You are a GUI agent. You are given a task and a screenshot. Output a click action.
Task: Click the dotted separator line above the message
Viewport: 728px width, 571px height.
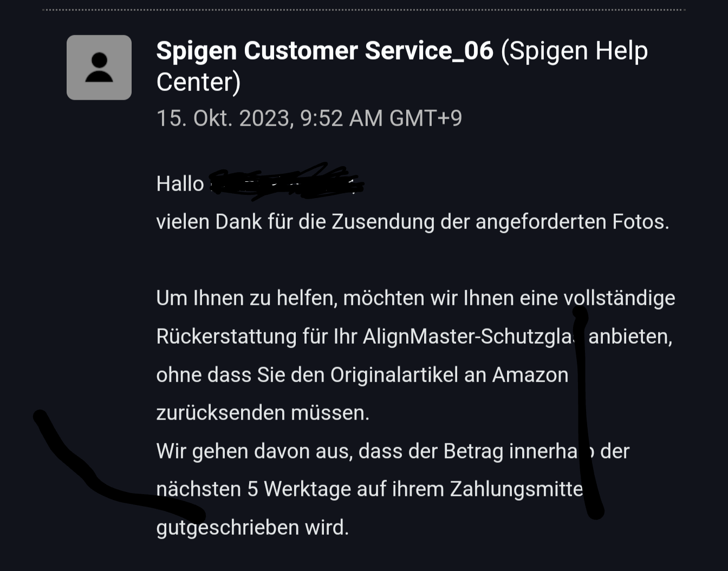[364, 10]
